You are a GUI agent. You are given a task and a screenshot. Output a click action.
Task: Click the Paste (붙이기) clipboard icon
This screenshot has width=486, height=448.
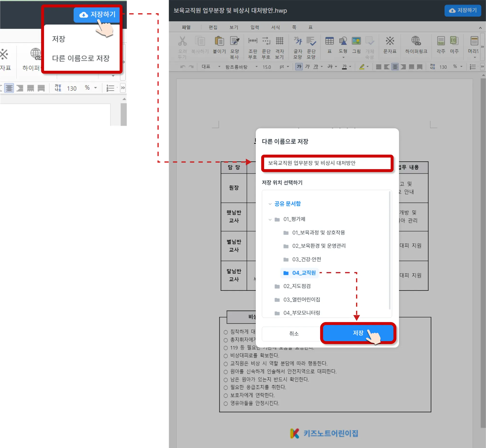pos(219,41)
